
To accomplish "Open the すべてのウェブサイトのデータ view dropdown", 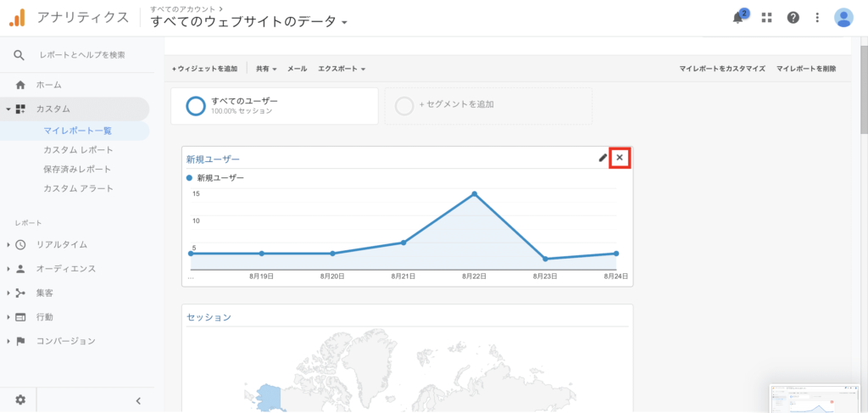I will [249, 22].
